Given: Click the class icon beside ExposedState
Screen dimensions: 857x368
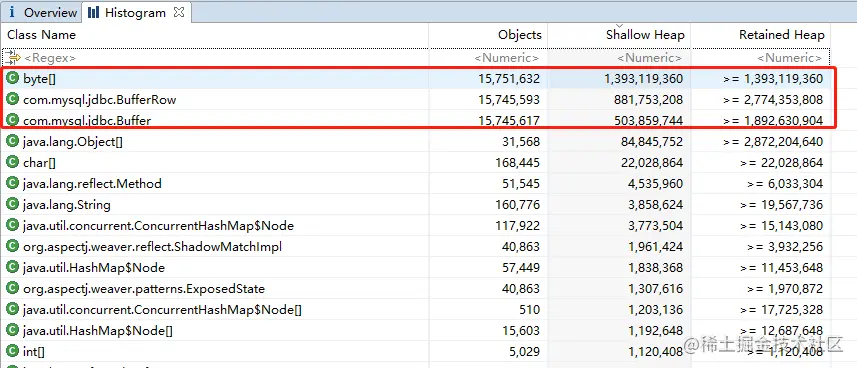Looking at the screenshot, I should tap(13, 289).
